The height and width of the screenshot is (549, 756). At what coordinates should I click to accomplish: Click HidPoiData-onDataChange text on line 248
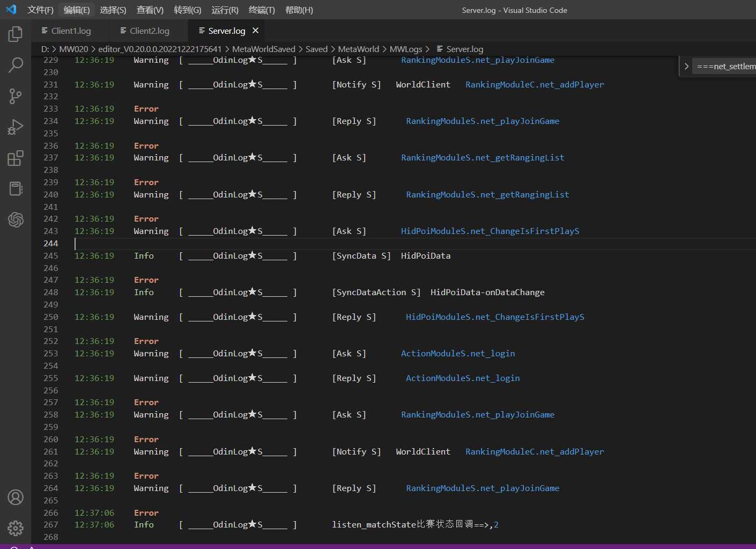tap(487, 292)
